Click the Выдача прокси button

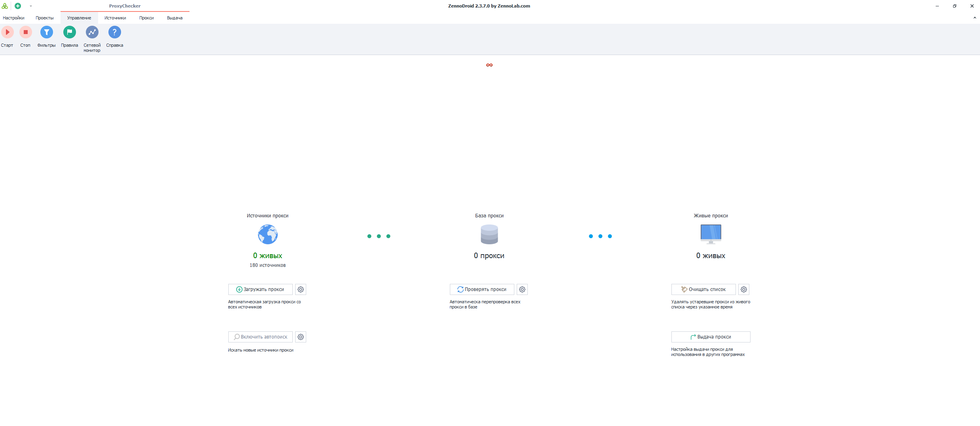[711, 337]
